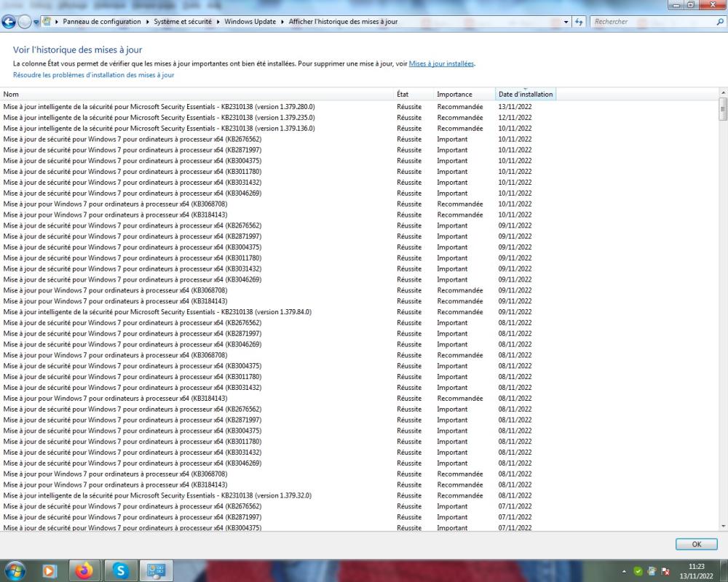Open Skype from the taskbar
This screenshot has height=582, width=728.
pos(120,571)
